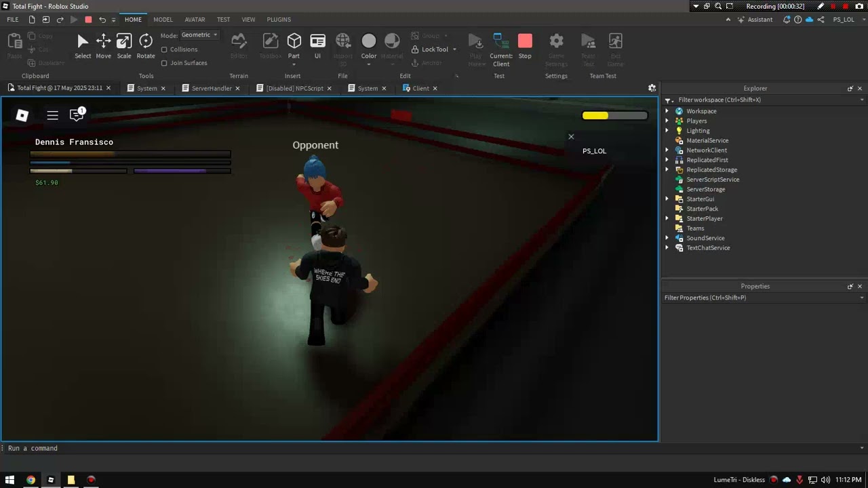Screen dimensions: 868x488
Task: Pick the Select arrow tool
Action: click(x=83, y=46)
